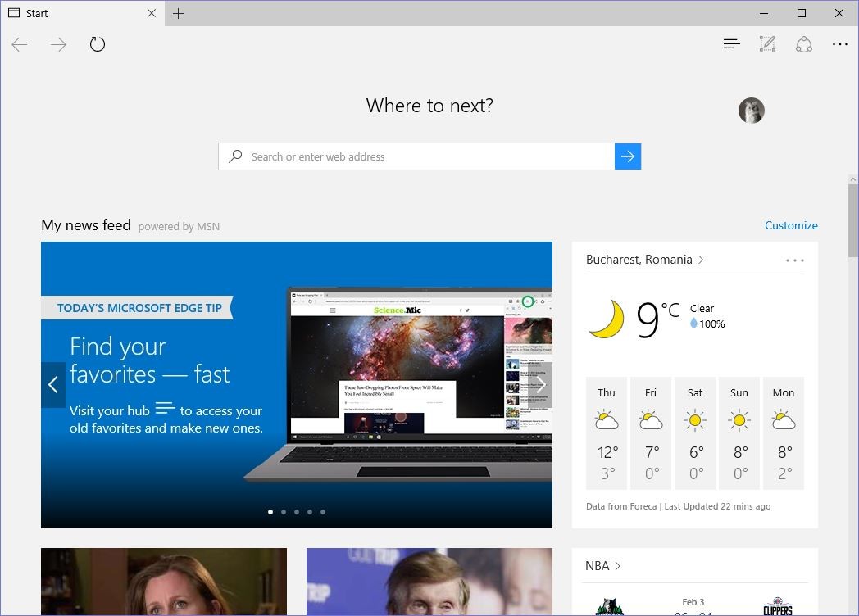
Task: Select the Start tab
Action: 74,13
